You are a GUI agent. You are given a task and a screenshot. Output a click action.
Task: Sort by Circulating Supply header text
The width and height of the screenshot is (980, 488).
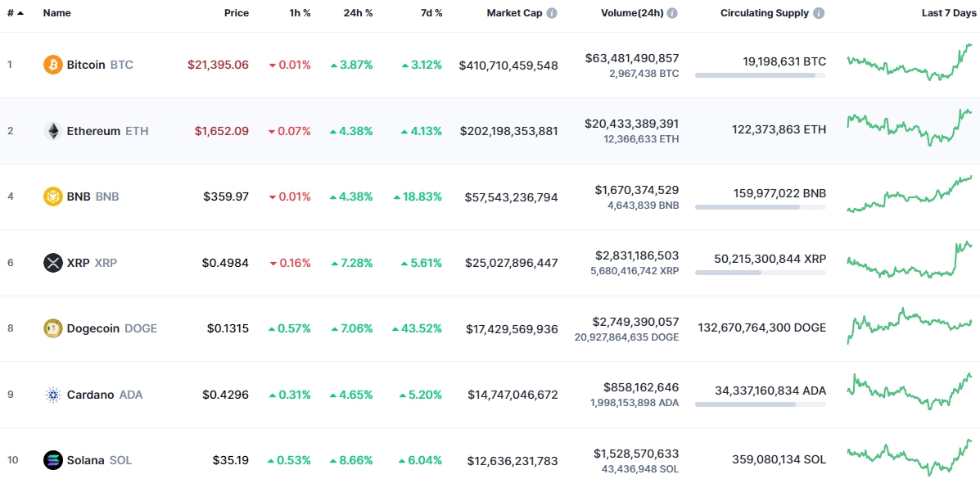765,13
